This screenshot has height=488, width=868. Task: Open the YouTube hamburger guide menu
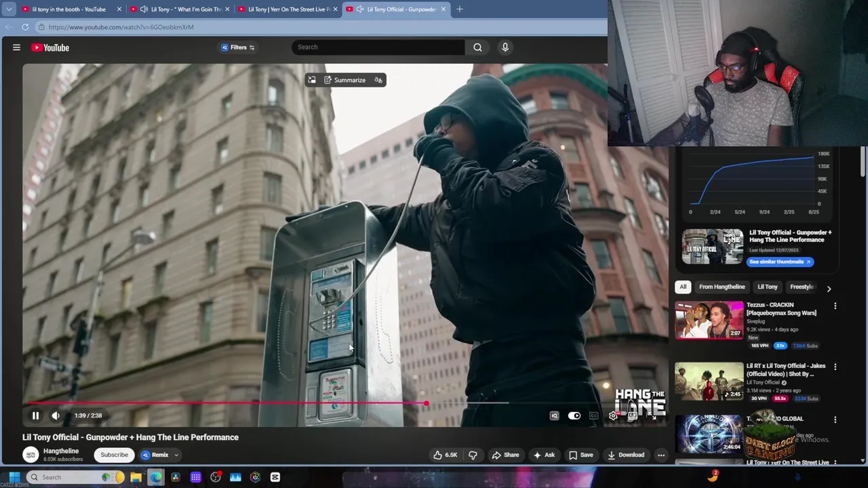(16, 47)
